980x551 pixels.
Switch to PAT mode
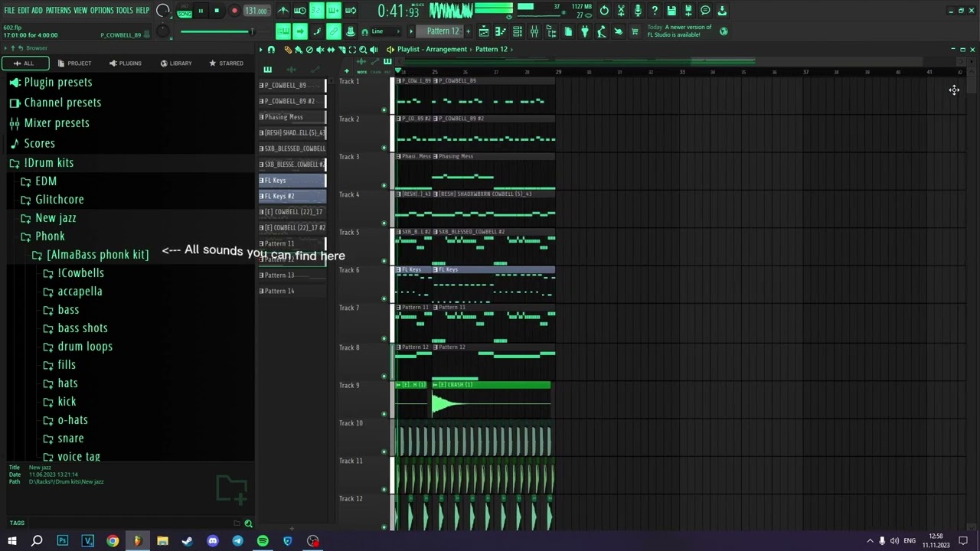coord(185,7)
